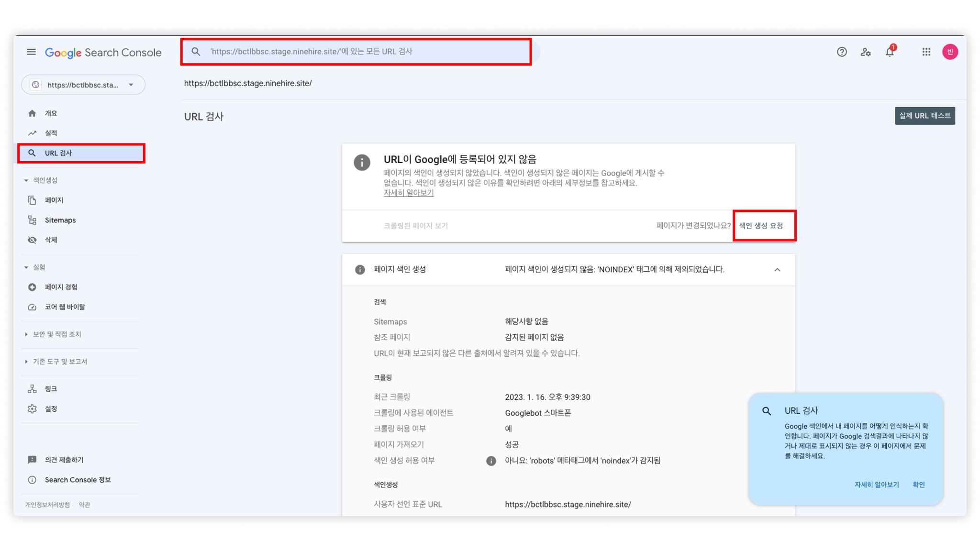Click the magnifier icon in the URL search bar
This screenshot has width=980, height=551.
pyautogui.click(x=196, y=51)
